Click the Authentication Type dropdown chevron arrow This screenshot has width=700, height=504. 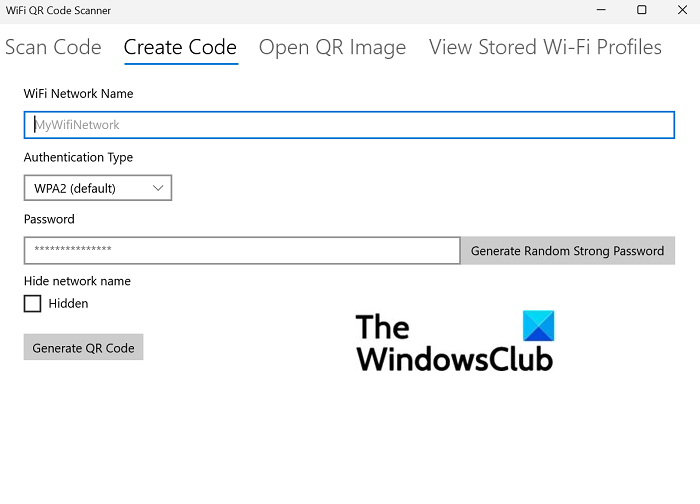(x=158, y=188)
